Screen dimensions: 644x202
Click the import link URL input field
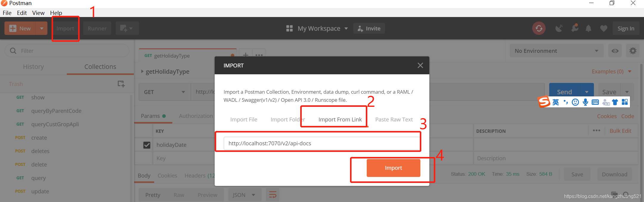click(322, 143)
